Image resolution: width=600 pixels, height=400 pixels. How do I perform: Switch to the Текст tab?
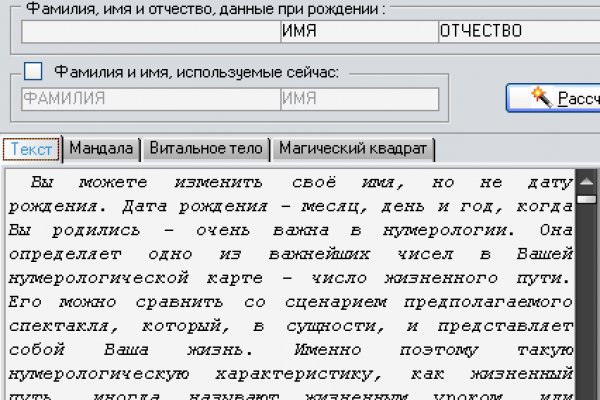tap(31, 149)
